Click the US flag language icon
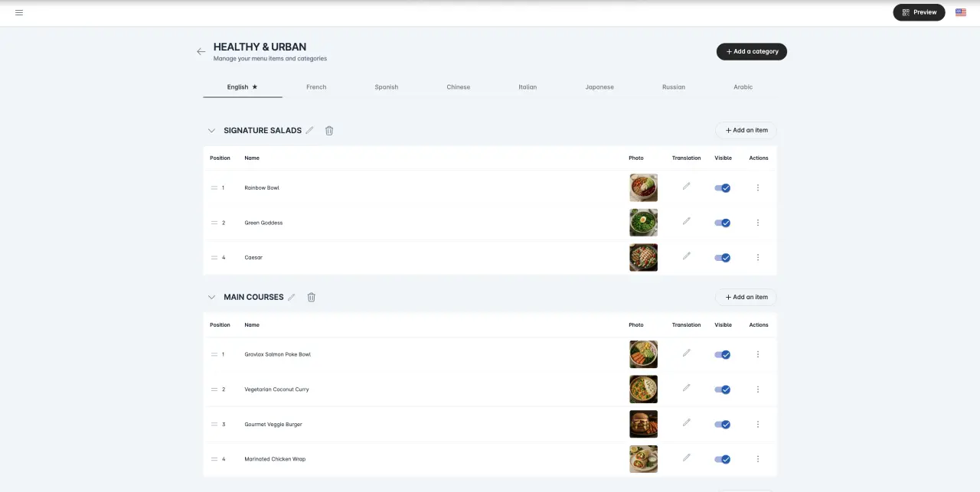This screenshot has width=980, height=492. tap(961, 12)
